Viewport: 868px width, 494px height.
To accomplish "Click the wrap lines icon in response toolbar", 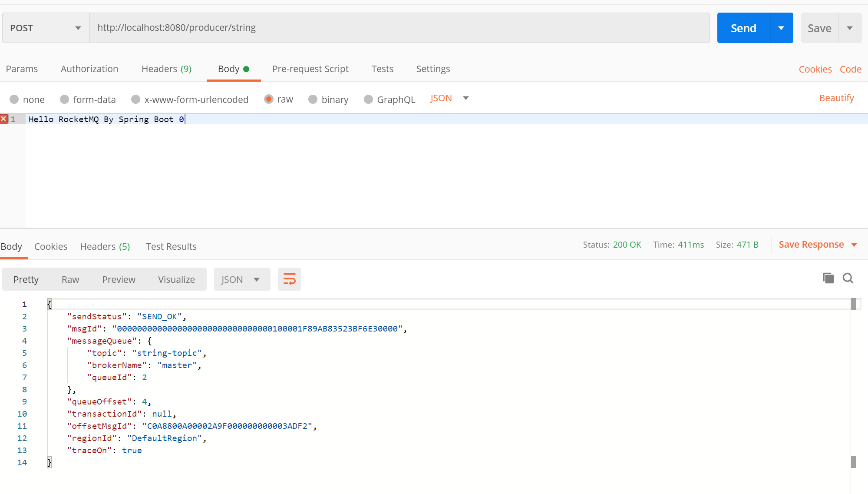I will [x=289, y=279].
